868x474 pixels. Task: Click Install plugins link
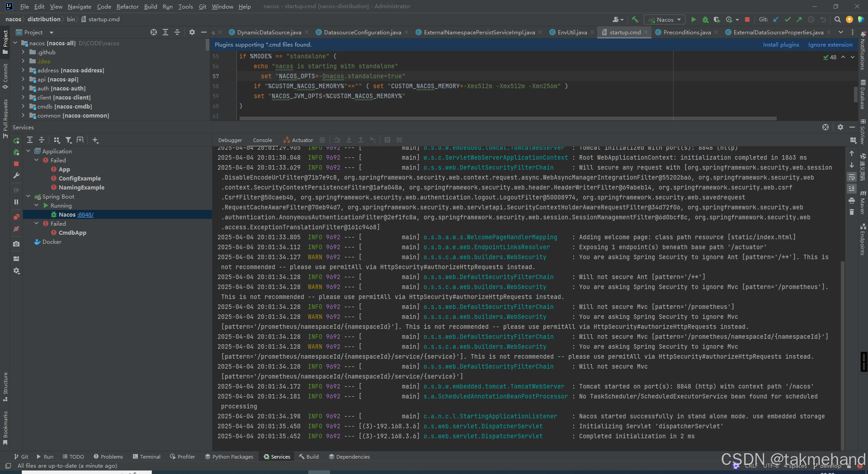[781, 44]
